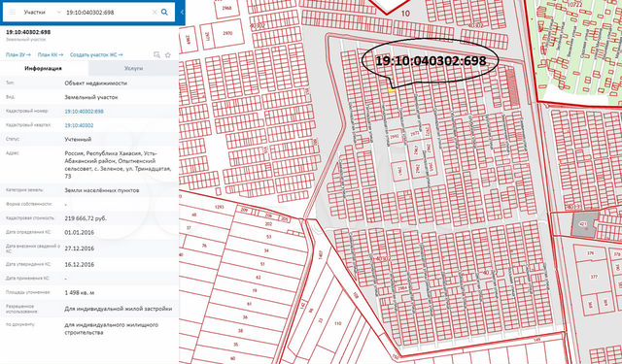Open cadastral quarter 19:10:40302 link
The height and width of the screenshot is (364, 622).
point(79,125)
